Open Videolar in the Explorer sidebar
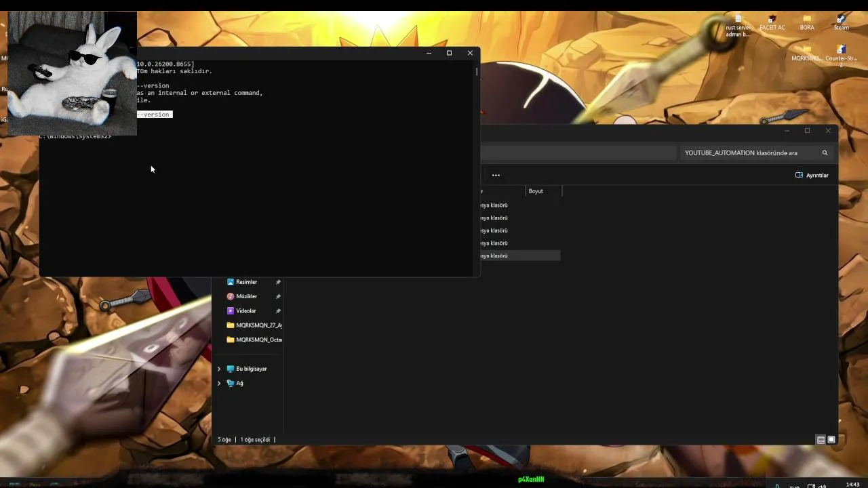 245,311
